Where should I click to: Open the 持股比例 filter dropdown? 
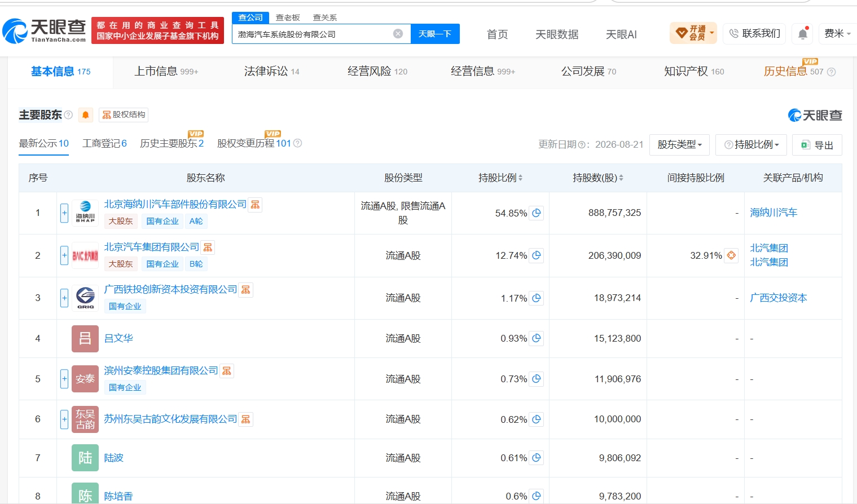(x=751, y=145)
